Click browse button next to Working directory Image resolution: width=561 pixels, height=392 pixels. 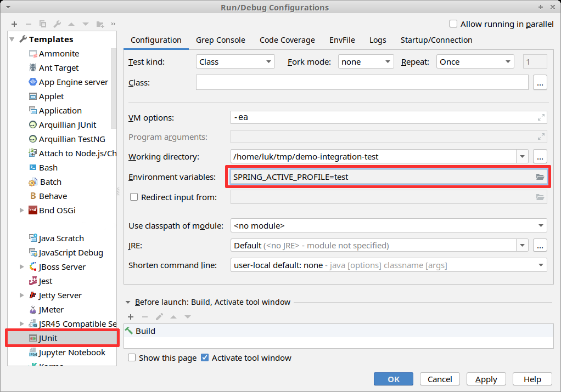tap(540, 157)
